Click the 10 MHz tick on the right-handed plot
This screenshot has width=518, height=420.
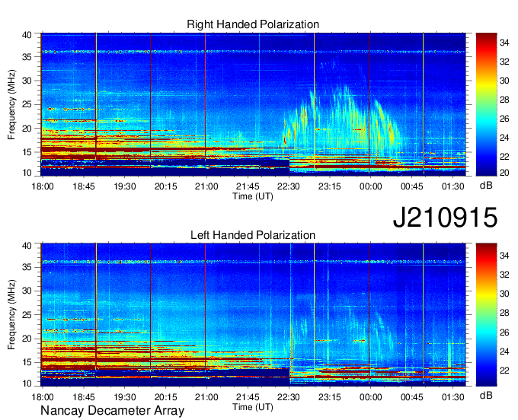[x=27, y=173]
